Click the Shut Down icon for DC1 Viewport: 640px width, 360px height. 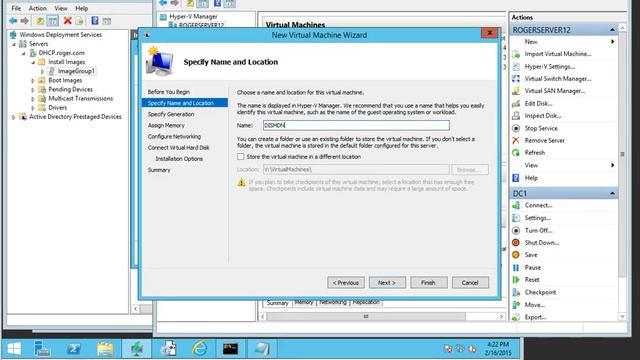[516, 242]
